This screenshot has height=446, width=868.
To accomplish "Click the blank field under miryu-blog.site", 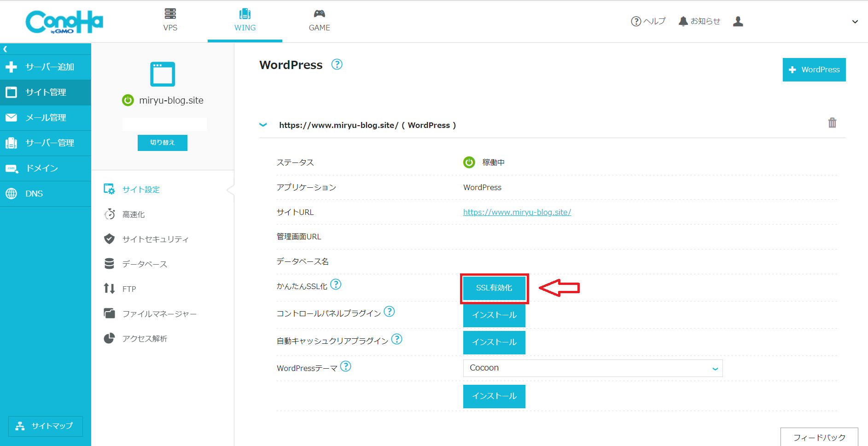I will point(164,124).
